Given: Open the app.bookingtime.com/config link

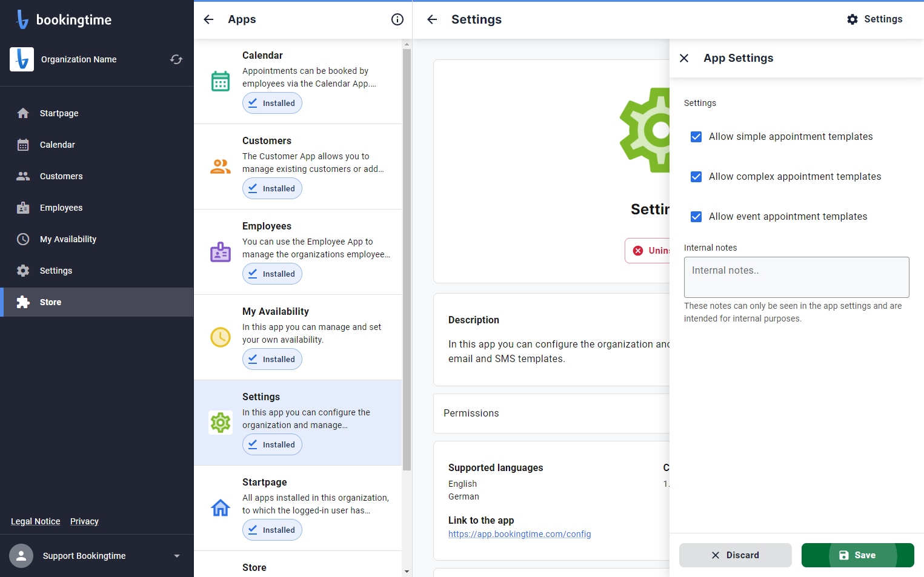Looking at the screenshot, I should tap(519, 534).
